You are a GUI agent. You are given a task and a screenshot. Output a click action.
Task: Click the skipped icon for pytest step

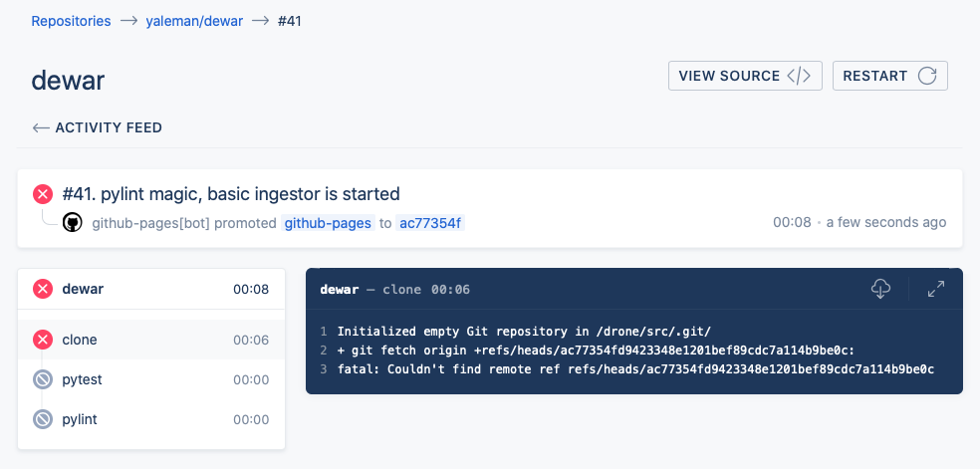tap(43, 379)
